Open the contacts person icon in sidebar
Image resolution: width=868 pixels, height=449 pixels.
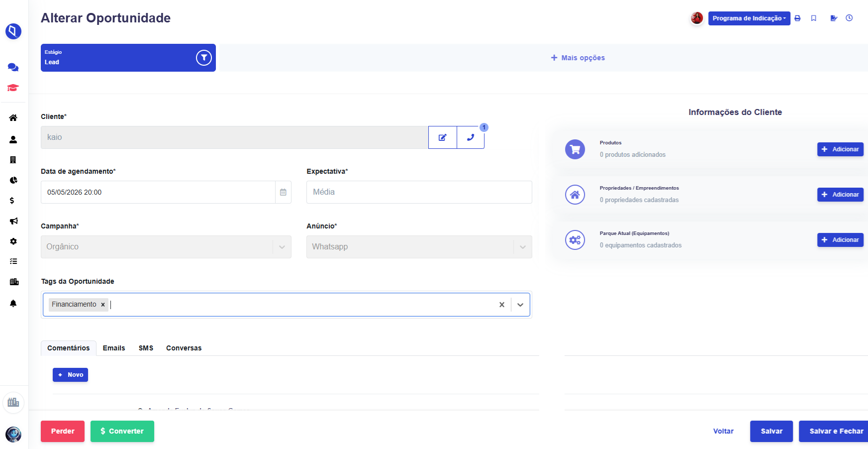(x=13, y=139)
